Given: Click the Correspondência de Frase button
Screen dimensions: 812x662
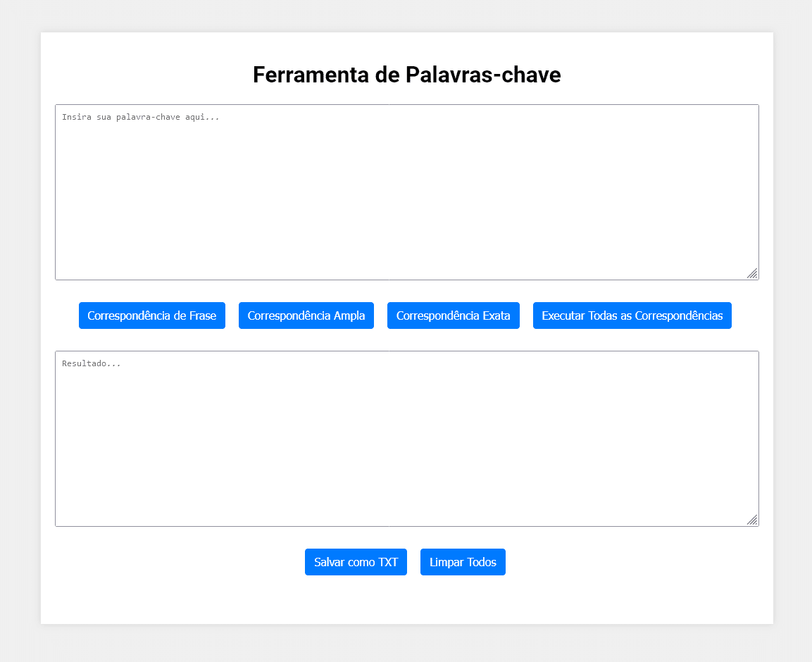Looking at the screenshot, I should [x=151, y=316].
